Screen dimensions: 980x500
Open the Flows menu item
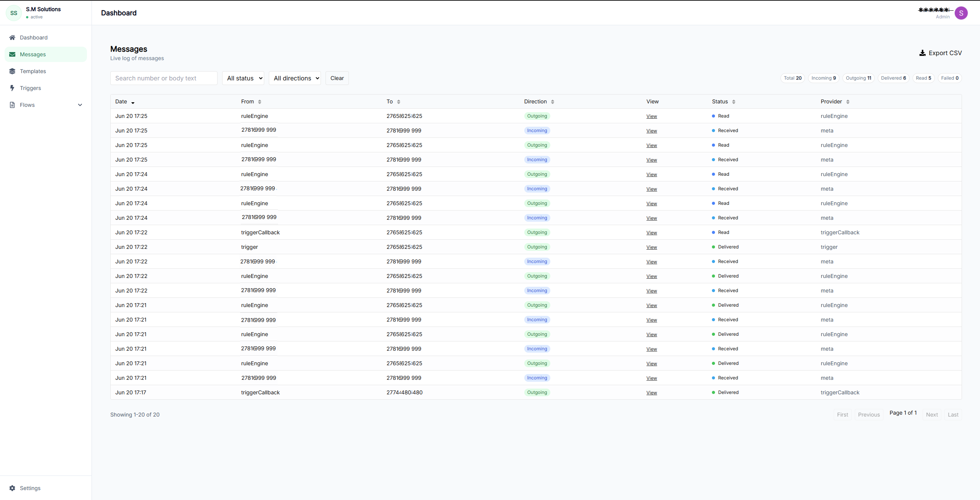pos(46,105)
